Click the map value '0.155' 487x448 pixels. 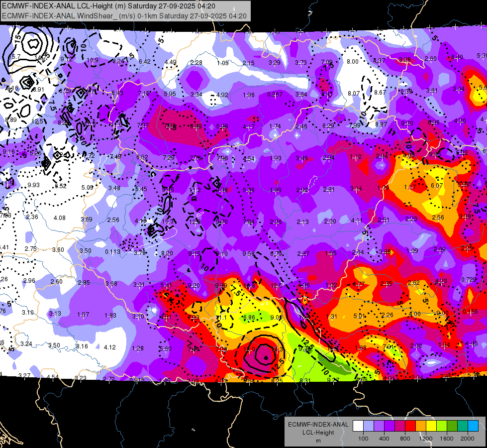[470, 312]
